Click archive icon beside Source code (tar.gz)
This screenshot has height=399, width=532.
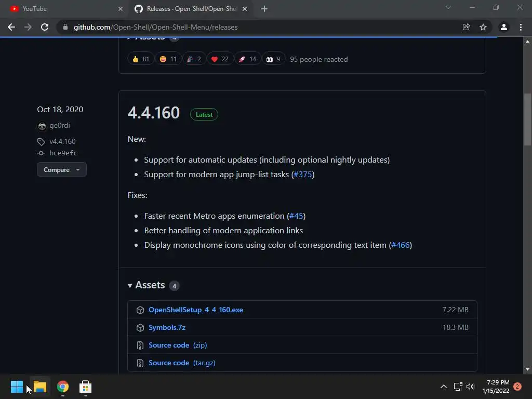(x=140, y=363)
